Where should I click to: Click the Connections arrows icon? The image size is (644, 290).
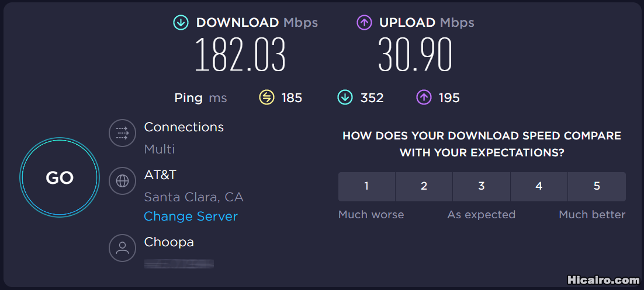pos(122,133)
